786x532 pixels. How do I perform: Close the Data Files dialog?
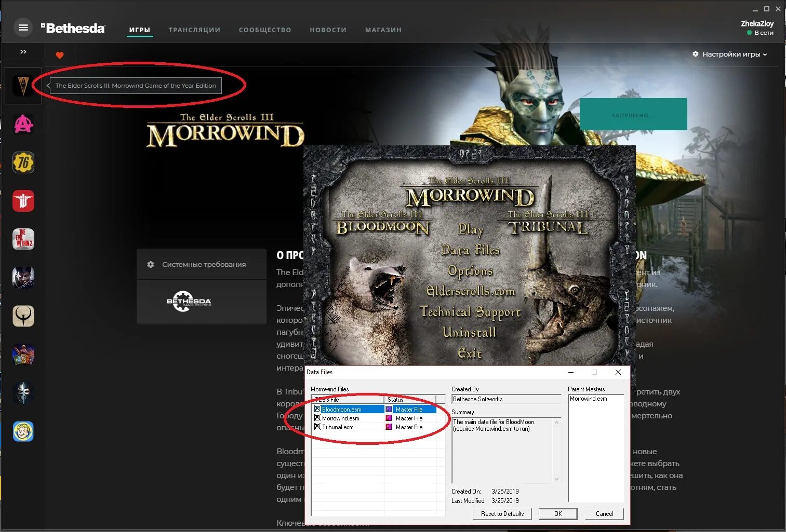pos(618,372)
